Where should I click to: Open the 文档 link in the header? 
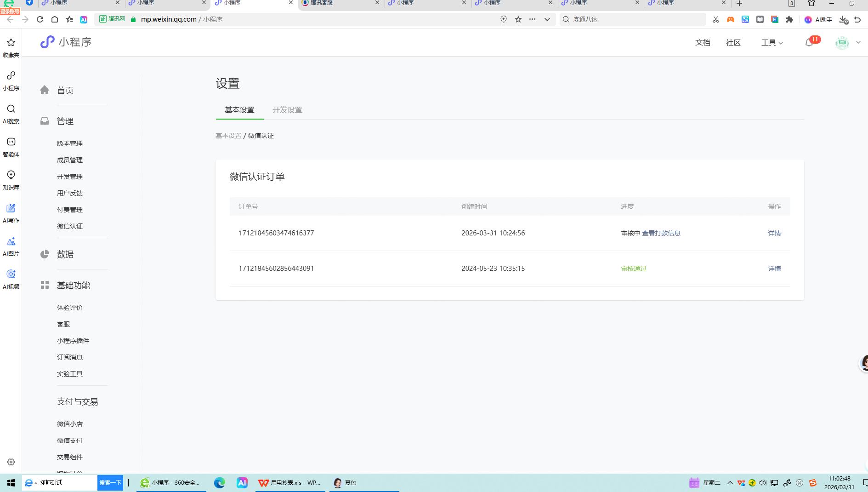703,43
